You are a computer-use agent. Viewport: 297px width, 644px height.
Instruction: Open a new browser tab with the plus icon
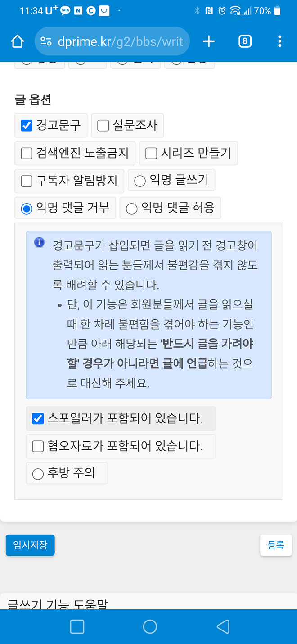(x=208, y=41)
